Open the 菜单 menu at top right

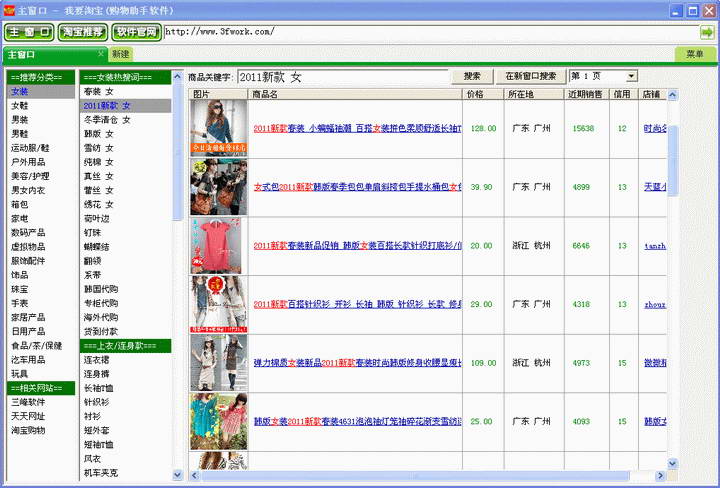[695, 54]
